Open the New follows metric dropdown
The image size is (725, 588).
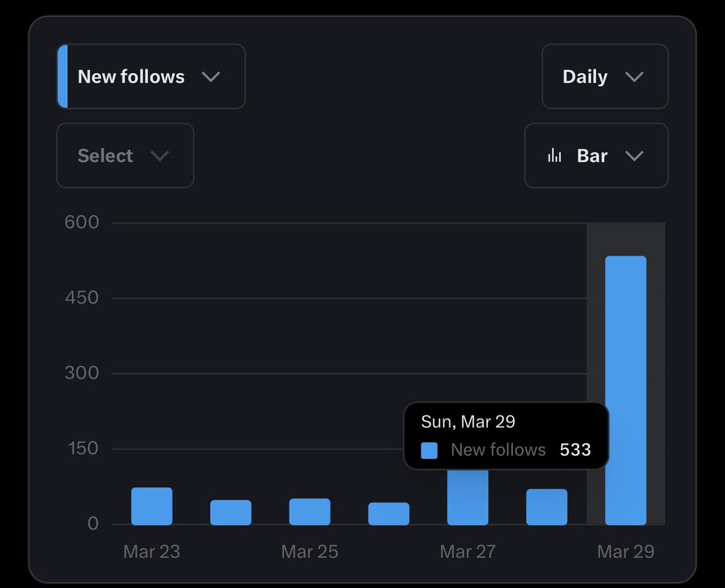click(x=151, y=76)
